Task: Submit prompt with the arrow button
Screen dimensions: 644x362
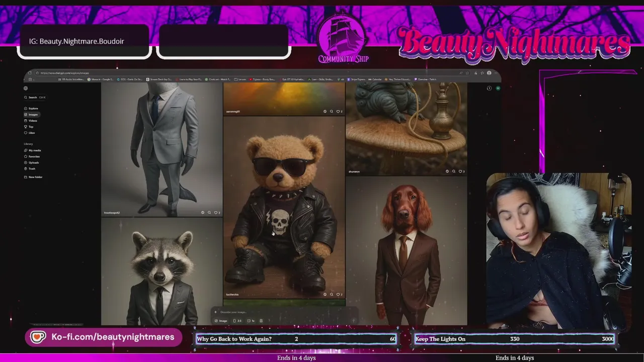Action: (353, 320)
